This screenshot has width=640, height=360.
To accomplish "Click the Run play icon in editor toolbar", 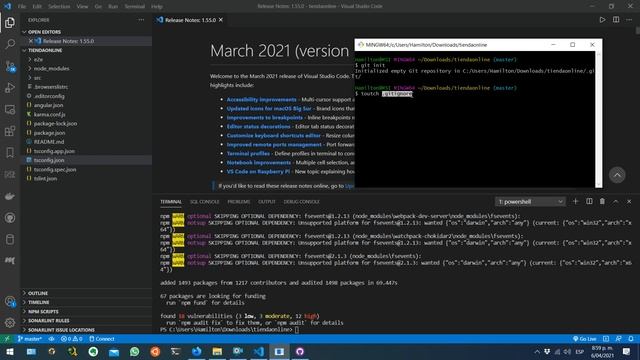I will [602, 20].
